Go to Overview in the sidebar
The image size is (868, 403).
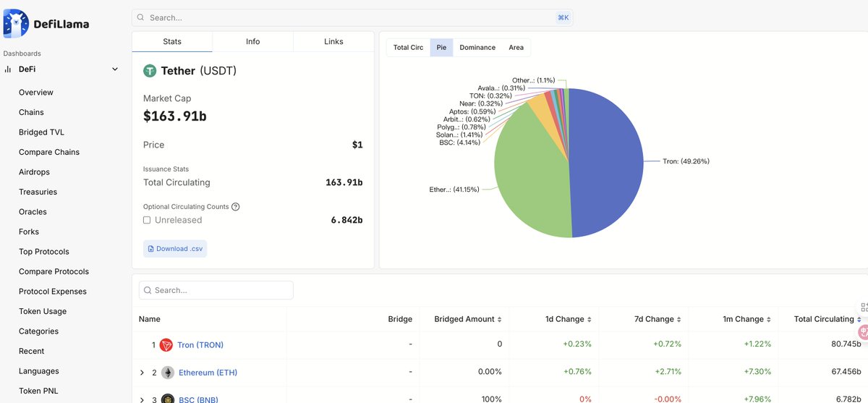36,93
